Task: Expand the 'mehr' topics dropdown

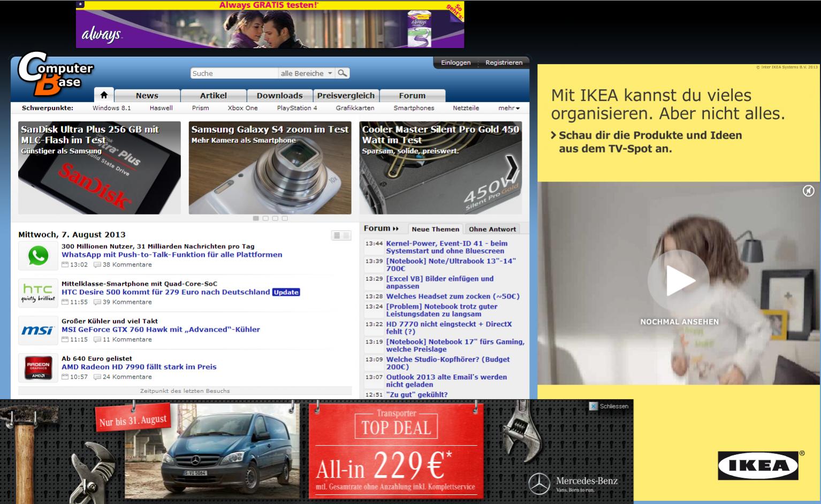Action: [509, 108]
